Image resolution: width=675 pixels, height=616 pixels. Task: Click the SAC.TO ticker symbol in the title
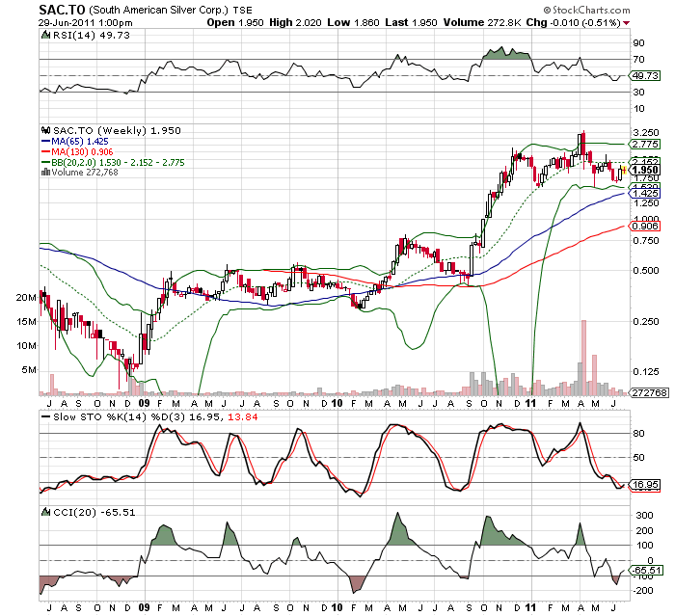point(62,10)
